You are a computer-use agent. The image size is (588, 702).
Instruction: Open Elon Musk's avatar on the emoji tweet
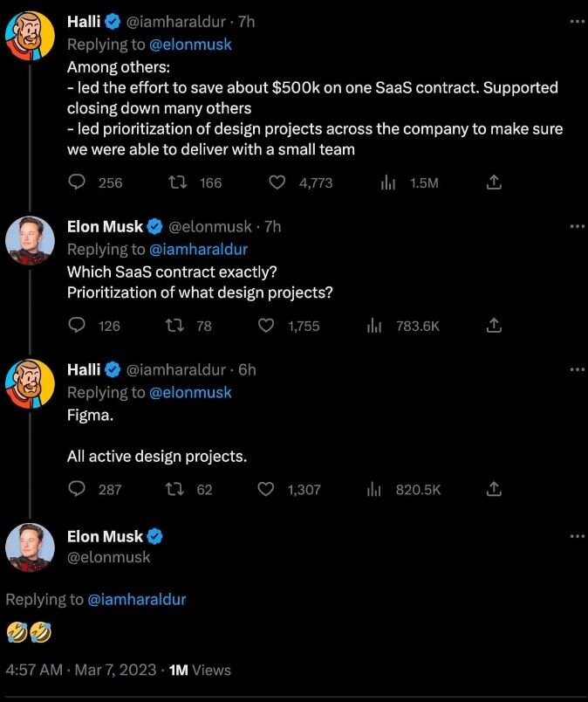(x=31, y=548)
